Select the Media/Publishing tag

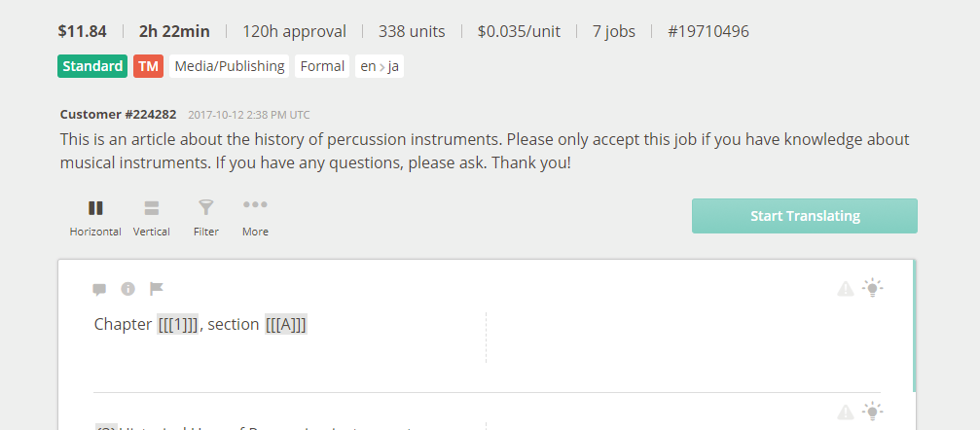pyautogui.click(x=230, y=66)
